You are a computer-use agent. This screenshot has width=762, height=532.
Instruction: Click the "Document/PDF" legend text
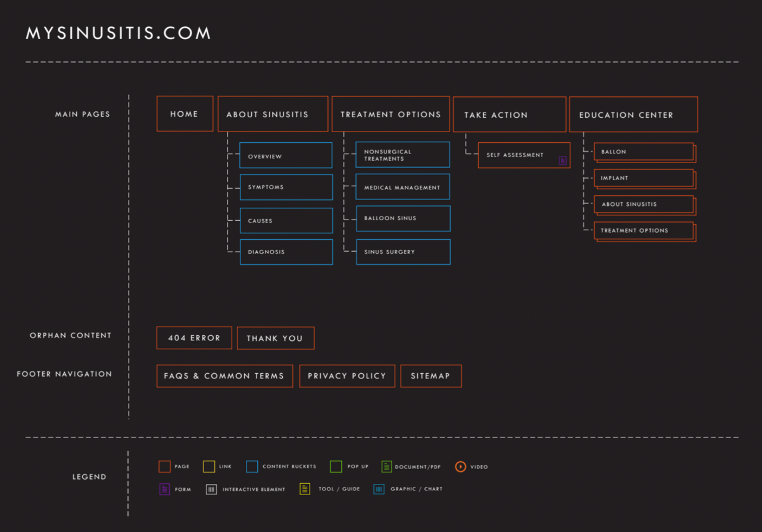point(418,467)
